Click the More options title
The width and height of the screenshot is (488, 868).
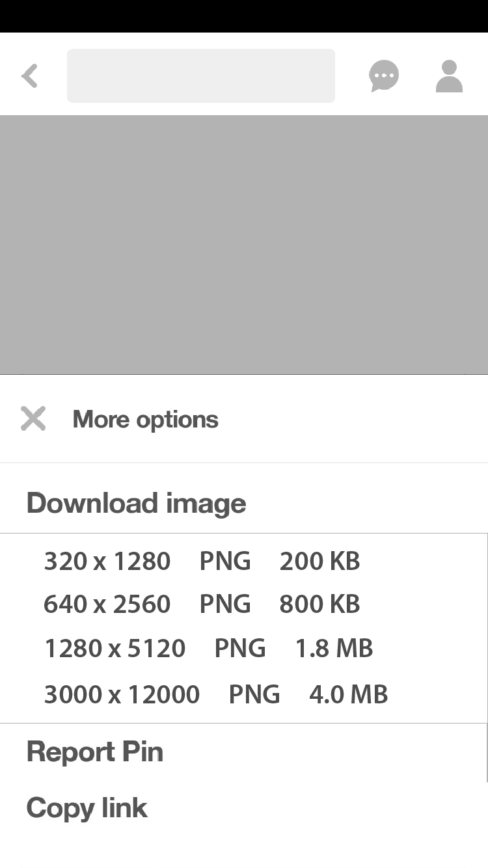coord(145,420)
